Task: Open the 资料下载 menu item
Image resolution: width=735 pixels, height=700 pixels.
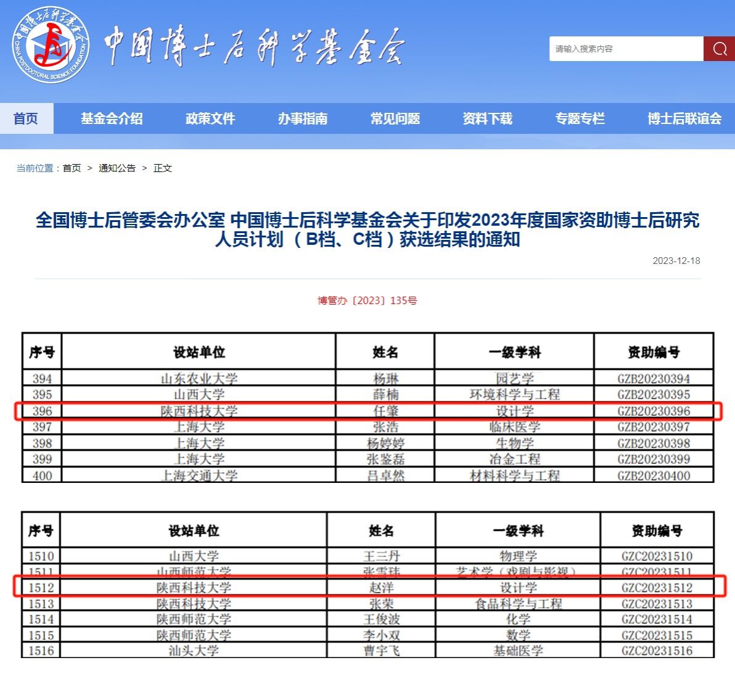Action: pyautogui.click(x=488, y=118)
